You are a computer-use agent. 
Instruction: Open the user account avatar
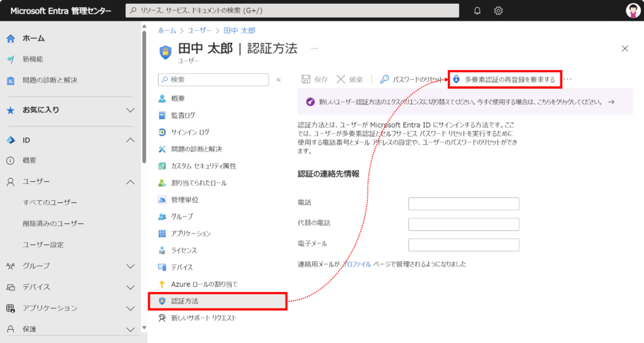click(633, 11)
